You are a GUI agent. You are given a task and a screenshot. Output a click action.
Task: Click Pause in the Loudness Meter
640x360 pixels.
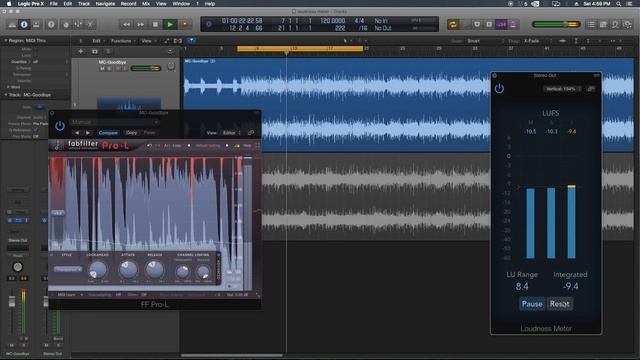(x=532, y=304)
